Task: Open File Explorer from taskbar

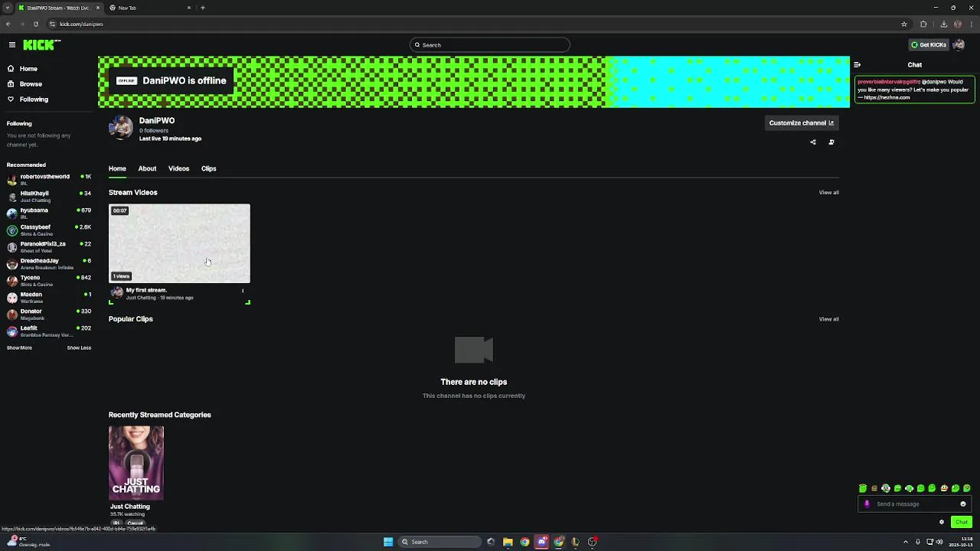Action: coord(508,542)
